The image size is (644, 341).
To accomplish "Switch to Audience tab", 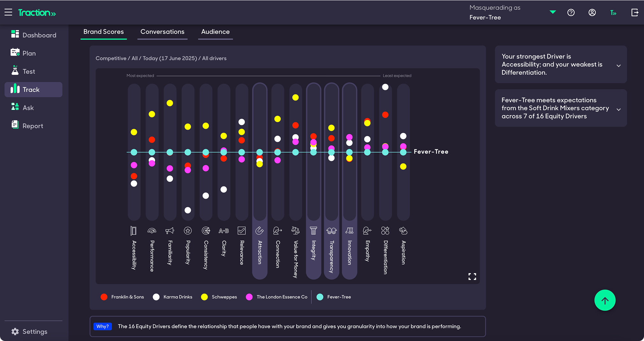I will click(x=215, y=32).
